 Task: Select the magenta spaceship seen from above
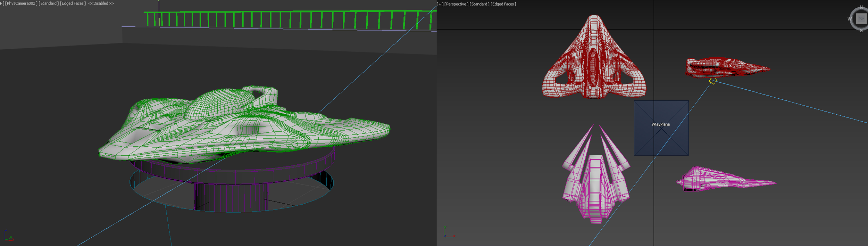pos(596,174)
